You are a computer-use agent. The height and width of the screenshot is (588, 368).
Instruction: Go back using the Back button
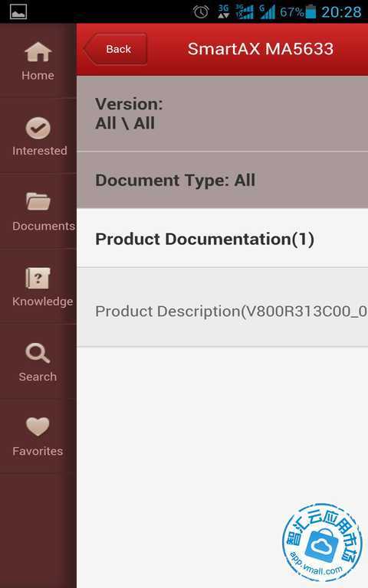(x=115, y=49)
